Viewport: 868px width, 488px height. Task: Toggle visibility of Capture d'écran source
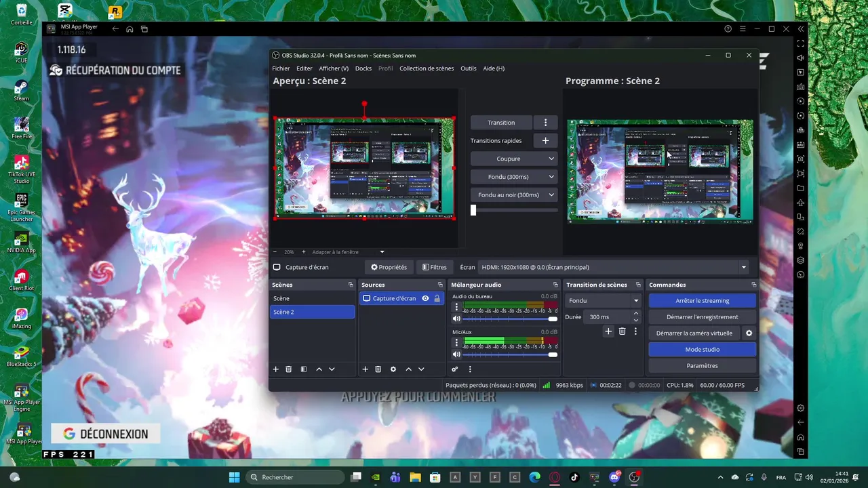coord(425,298)
